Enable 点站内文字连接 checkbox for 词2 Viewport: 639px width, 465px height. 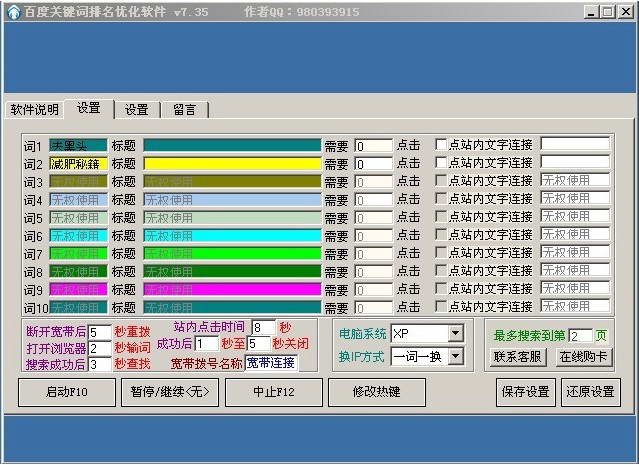tap(441, 163)
